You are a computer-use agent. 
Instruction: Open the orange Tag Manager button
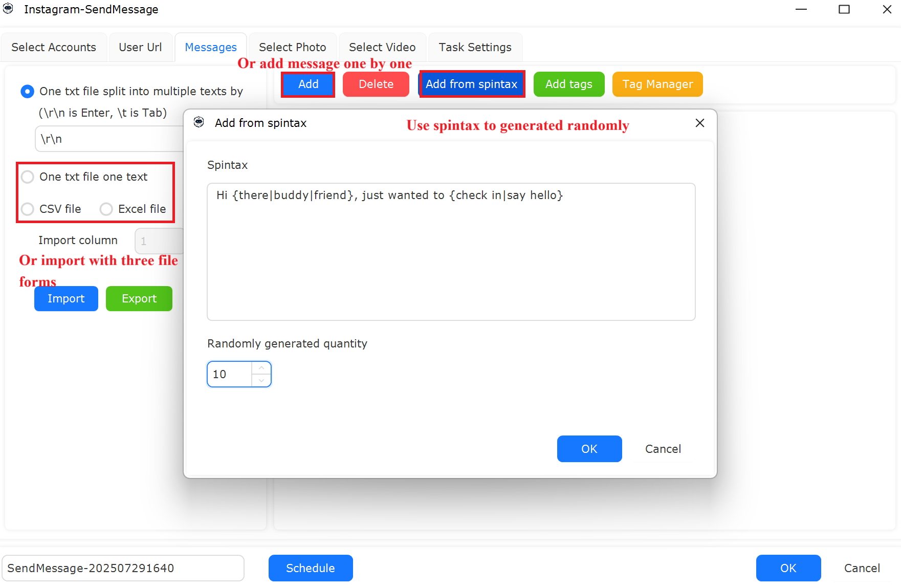coord(657,84)
